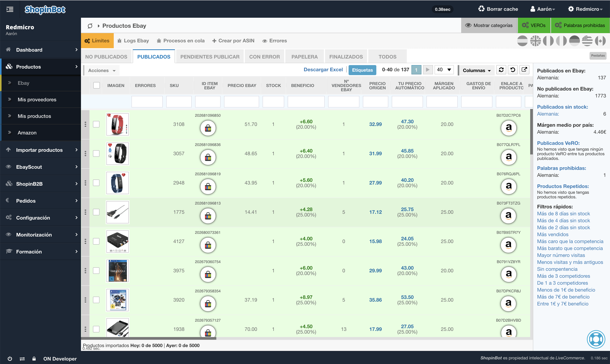The height and width of the screenshot is (364, 610).
Task: Click the table refresh arrows icon
Action: [501, 70]
